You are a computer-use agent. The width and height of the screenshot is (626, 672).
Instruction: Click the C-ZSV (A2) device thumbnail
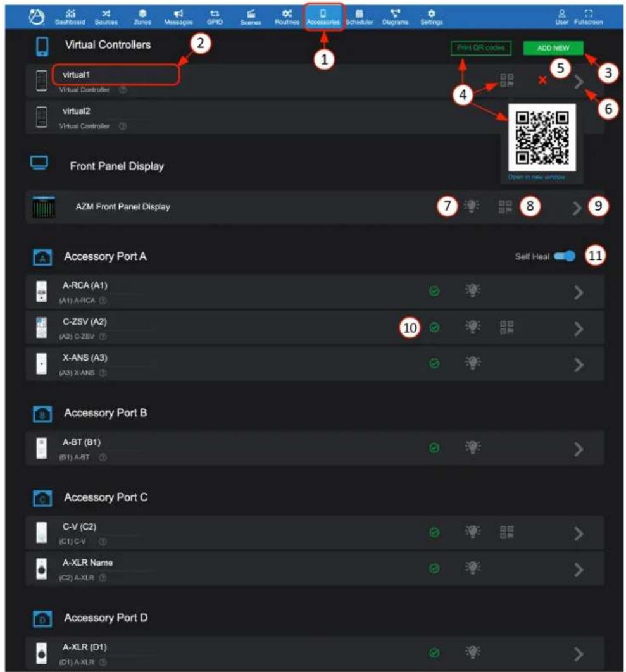(x=42, y=328)
